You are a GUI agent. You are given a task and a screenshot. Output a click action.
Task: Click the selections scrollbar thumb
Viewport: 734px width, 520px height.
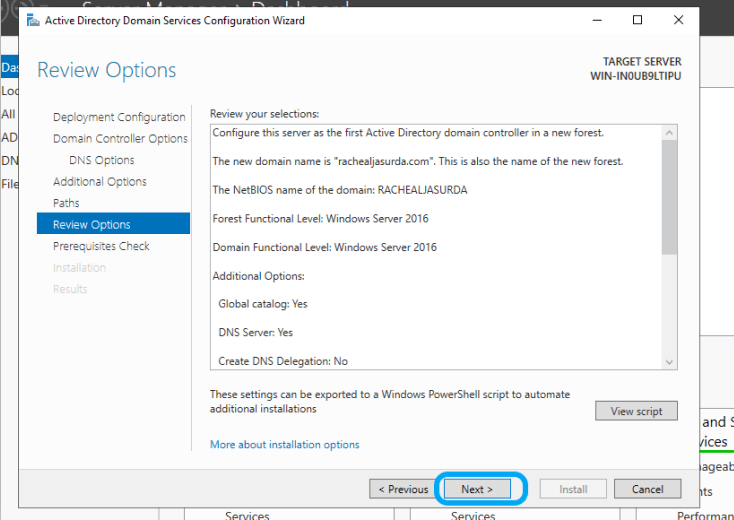[x=669, y=197]
